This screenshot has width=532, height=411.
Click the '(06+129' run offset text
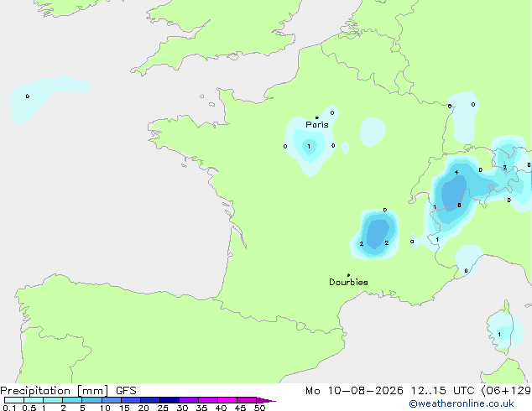tap(506, 391)
